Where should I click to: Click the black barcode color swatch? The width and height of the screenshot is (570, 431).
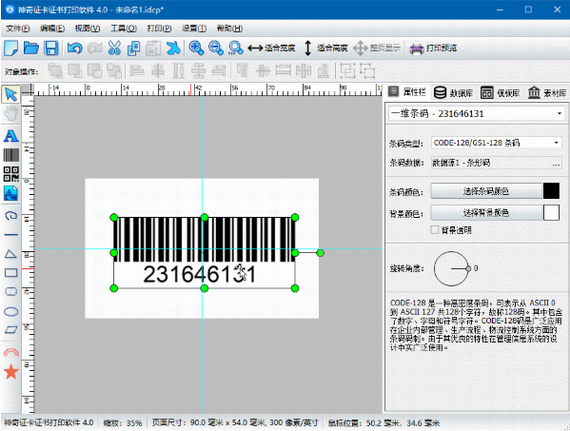(551, 191)
